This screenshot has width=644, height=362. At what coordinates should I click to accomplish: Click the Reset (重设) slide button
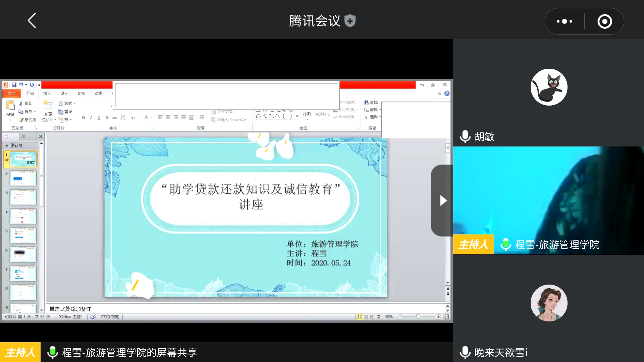(x=65, y=112)
